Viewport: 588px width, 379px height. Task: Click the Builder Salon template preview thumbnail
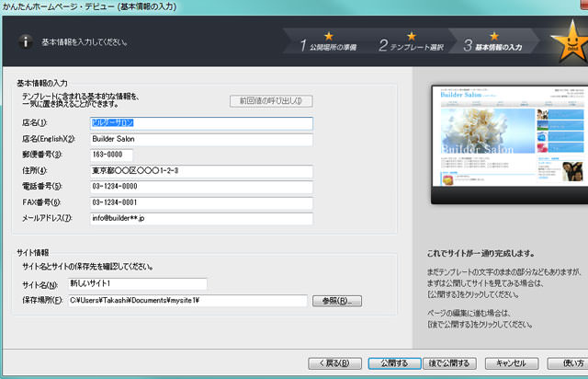510,144
